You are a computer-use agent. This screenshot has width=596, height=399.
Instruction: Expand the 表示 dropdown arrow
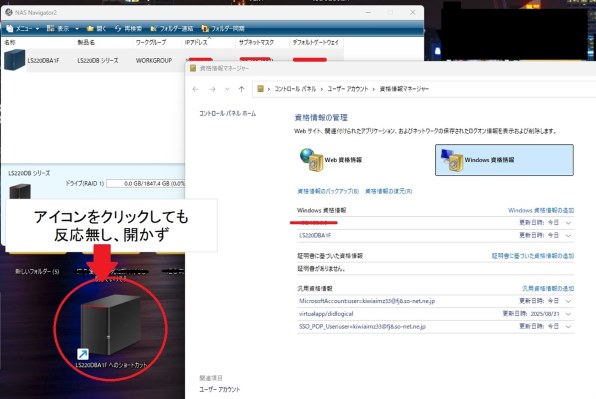(77, 29)
